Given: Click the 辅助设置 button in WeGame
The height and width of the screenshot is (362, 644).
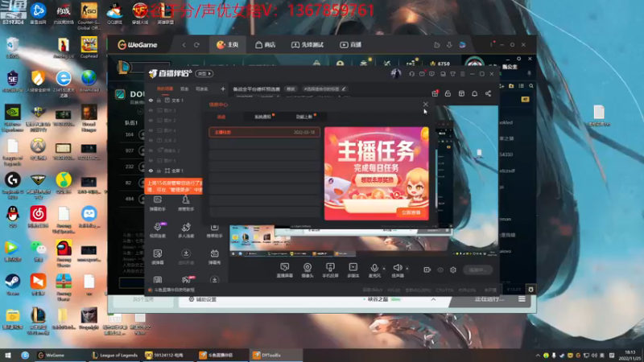Looking at the screenshot, I should coord(202,299).
